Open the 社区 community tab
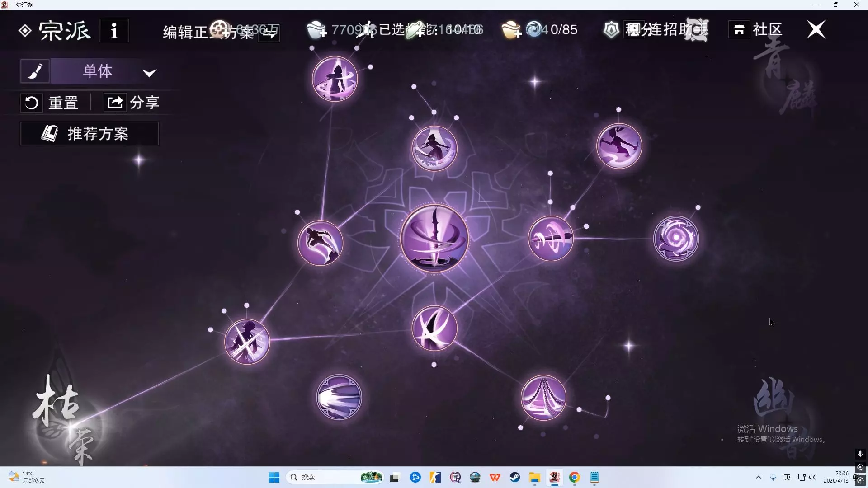The image size is (868, 488). pyautogui.click(x=756, y=30)
